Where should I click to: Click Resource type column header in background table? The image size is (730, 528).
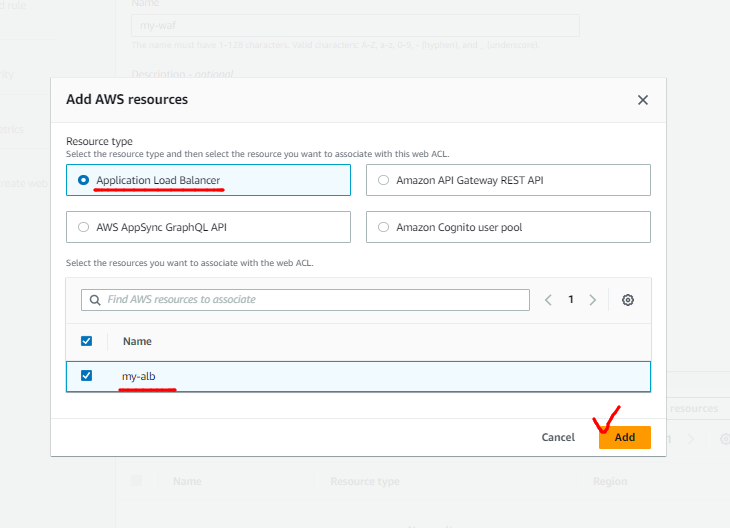(365, 481)
